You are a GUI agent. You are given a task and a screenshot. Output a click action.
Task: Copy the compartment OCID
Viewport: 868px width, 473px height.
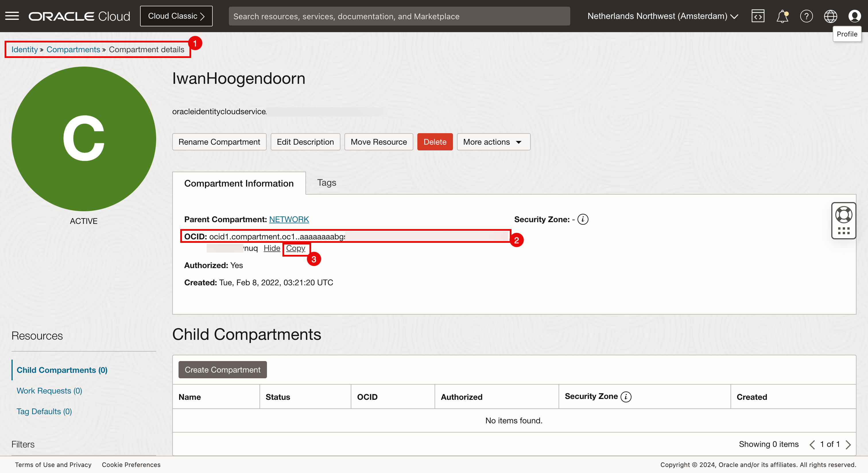click(296, 248)
